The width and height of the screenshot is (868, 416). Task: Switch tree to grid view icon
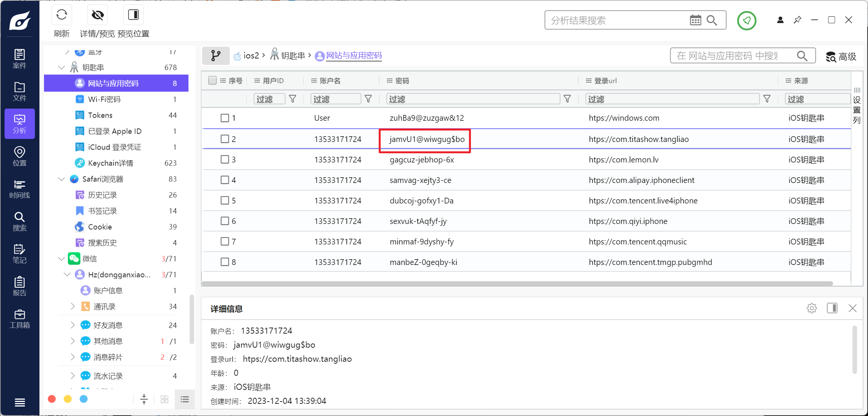click(x=165, y=399)
